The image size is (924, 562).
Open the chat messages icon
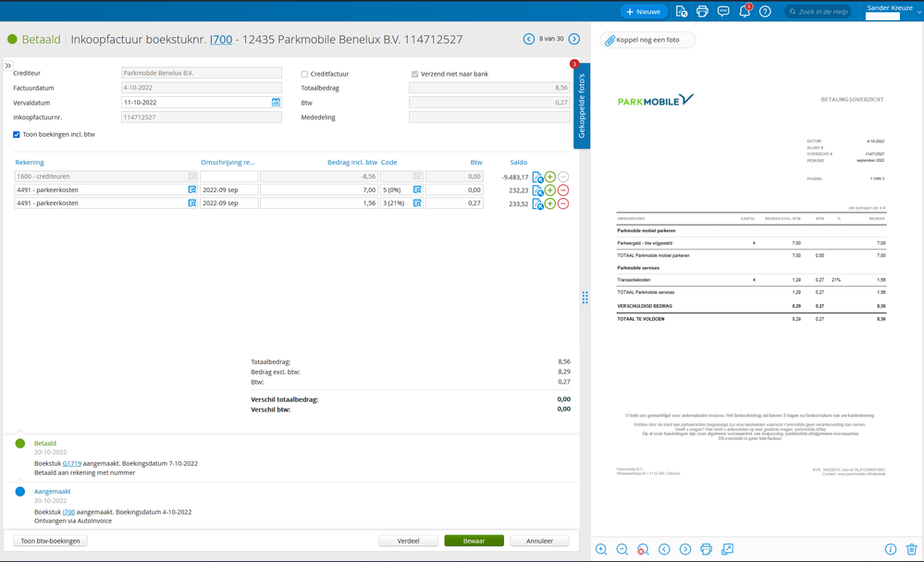pos(723,12)
